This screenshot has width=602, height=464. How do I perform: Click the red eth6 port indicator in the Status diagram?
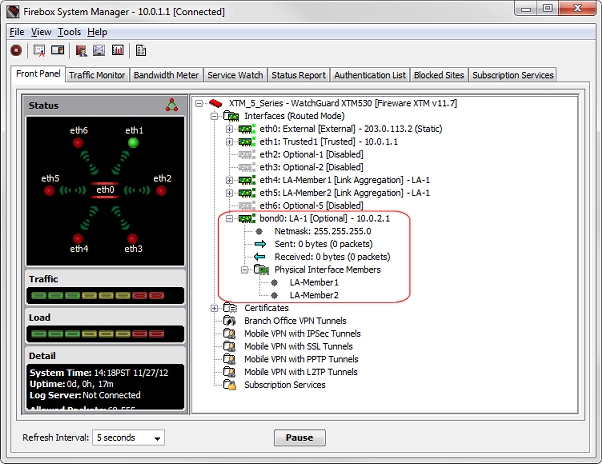coord(78,144)
